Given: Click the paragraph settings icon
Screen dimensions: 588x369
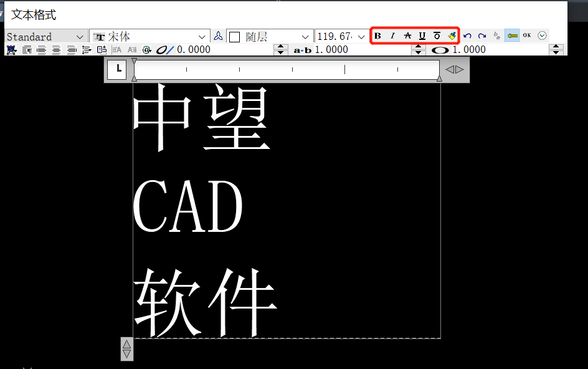Looking at the screenshot, I should 27,50.
